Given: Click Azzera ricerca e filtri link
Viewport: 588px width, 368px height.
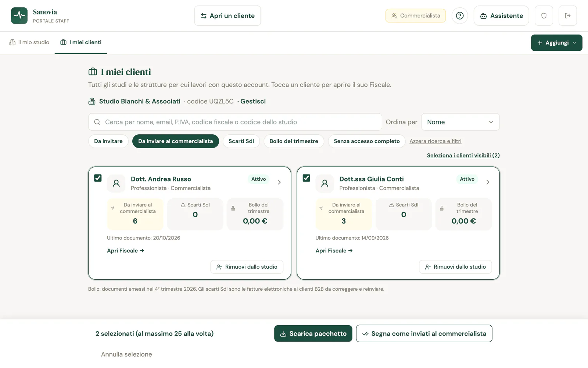Looking at the screenshot, I should (435, 141).
